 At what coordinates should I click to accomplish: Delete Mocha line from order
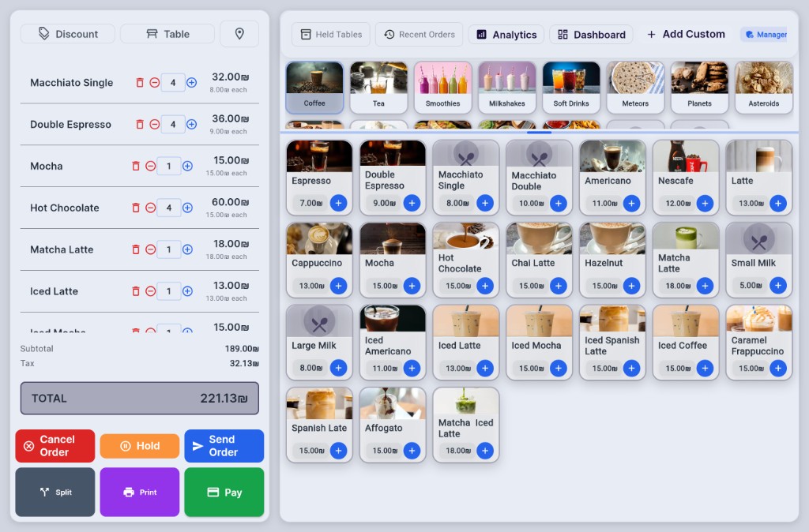coord(136,166)
